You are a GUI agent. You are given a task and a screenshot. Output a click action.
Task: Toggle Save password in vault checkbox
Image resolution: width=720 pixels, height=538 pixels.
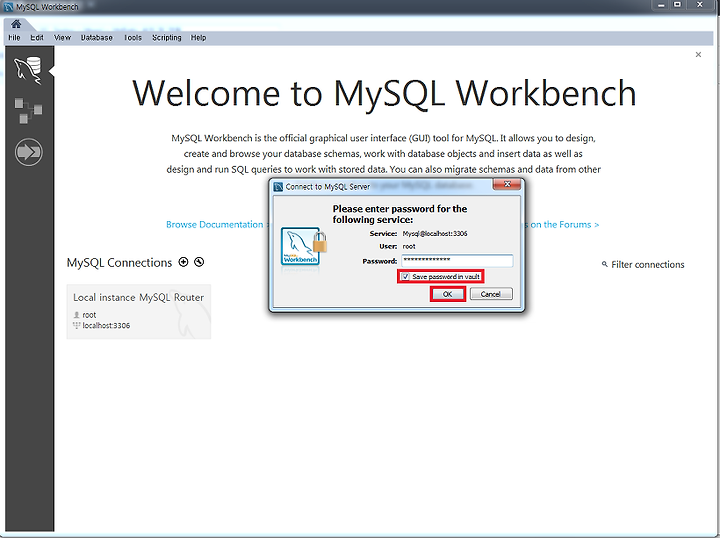[405, 276]
